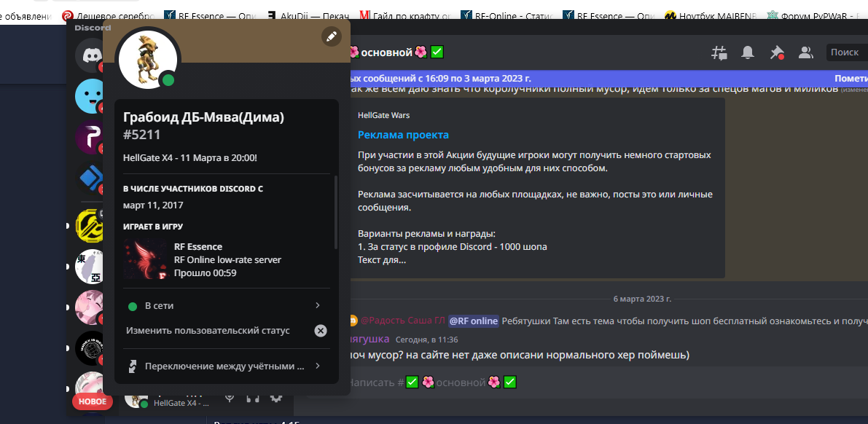Click RF Online low-rate server text

[227, 259]
